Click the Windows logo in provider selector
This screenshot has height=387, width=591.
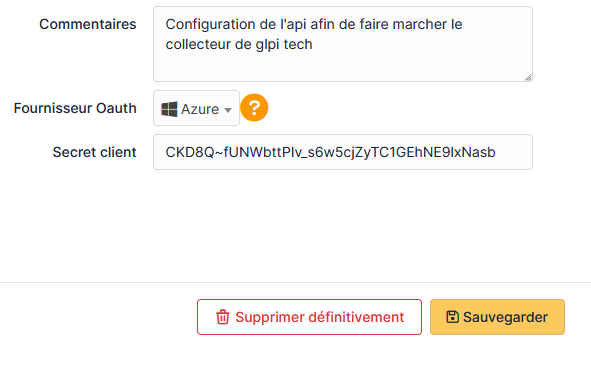tap(169, 109)
